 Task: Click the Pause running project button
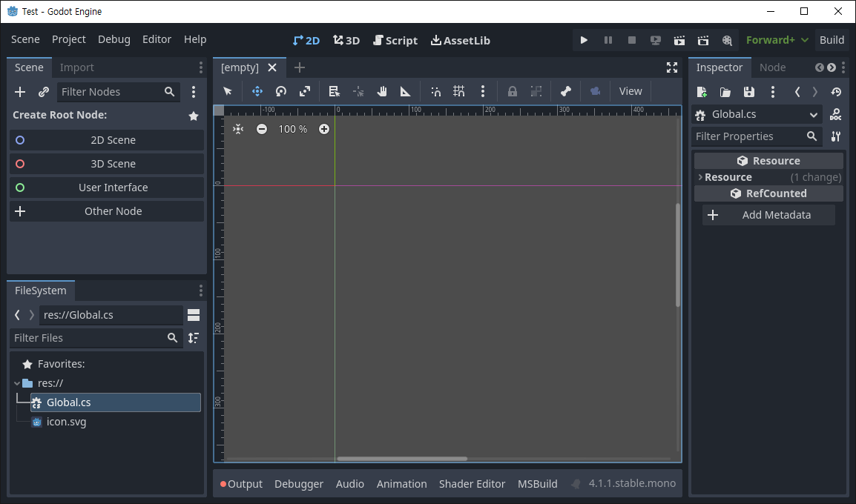click(x=608, y=40)
